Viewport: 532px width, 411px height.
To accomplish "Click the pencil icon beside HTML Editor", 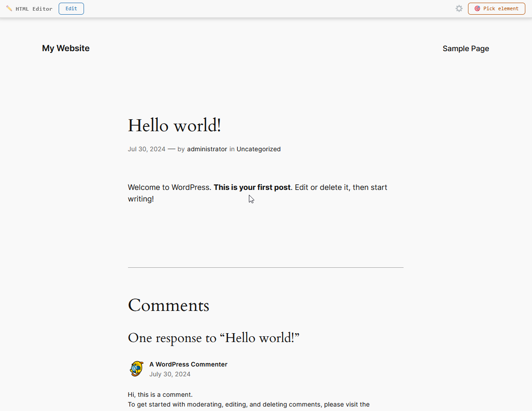I will pyautogui.click(x=9, y=8).
